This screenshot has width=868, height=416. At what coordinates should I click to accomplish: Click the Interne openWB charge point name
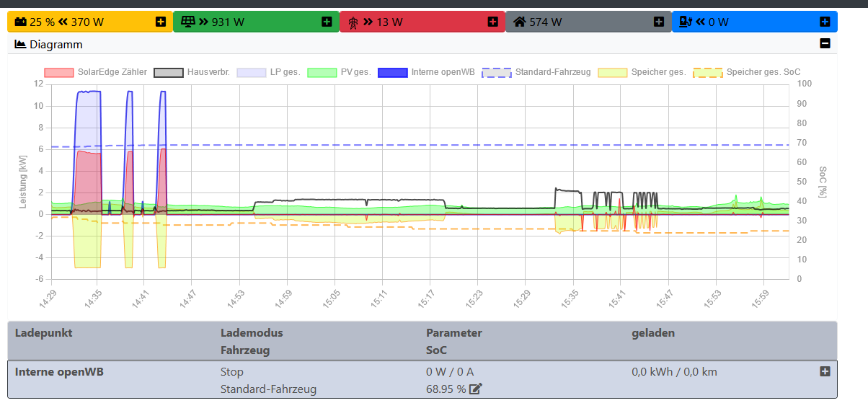point(58,372)
